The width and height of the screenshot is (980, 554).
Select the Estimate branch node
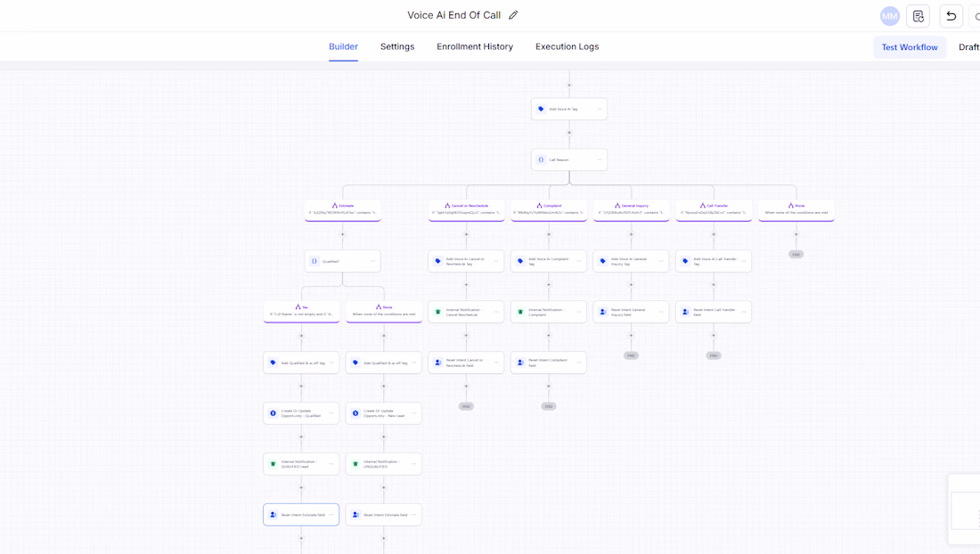point(342,210)
